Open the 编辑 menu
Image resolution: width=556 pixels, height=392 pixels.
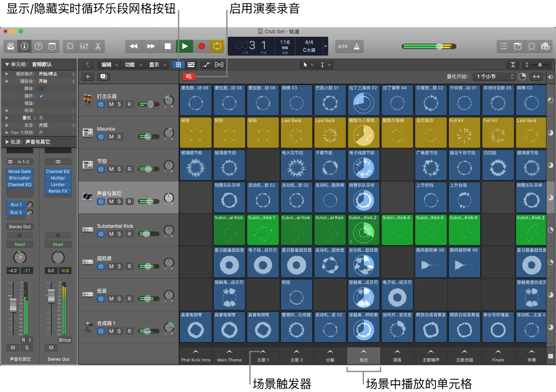click(x=110, y=64)
